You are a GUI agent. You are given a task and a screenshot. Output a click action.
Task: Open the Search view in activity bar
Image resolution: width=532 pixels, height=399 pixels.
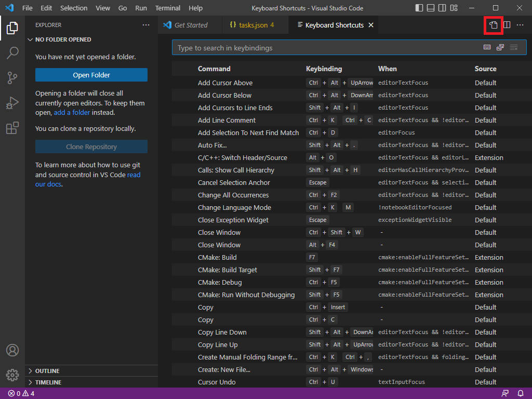[12, 53]
